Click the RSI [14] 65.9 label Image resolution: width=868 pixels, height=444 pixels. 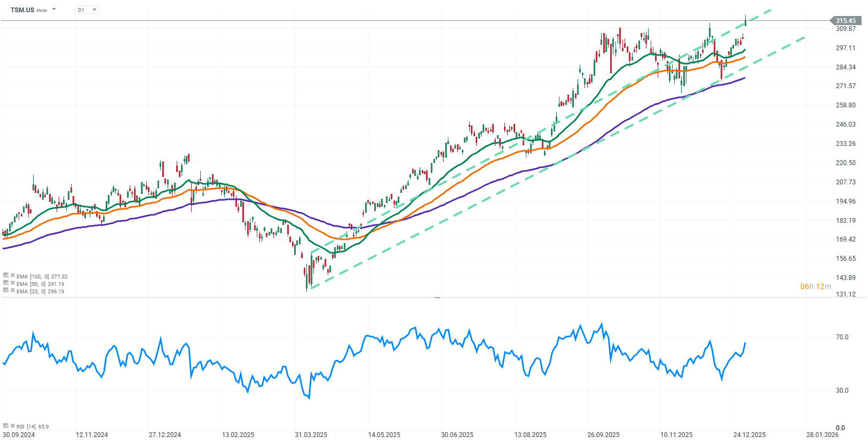[x=33, y=426]
